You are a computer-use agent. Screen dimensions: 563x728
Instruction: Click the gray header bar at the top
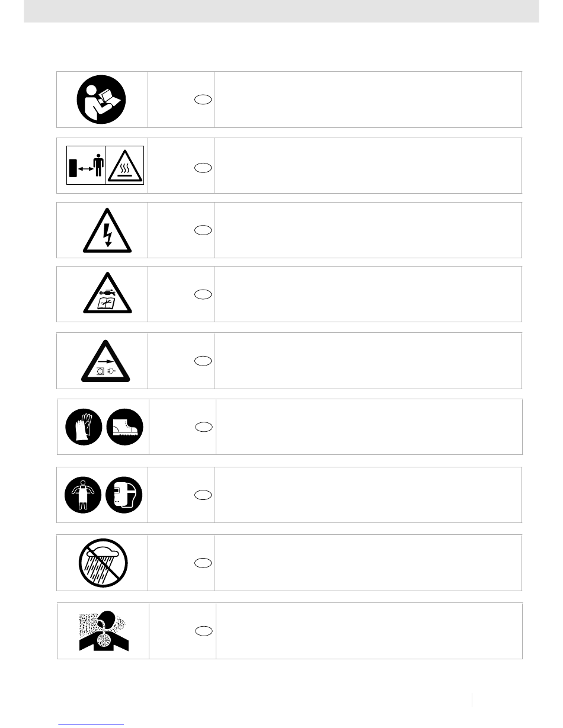tap(281, 11)
